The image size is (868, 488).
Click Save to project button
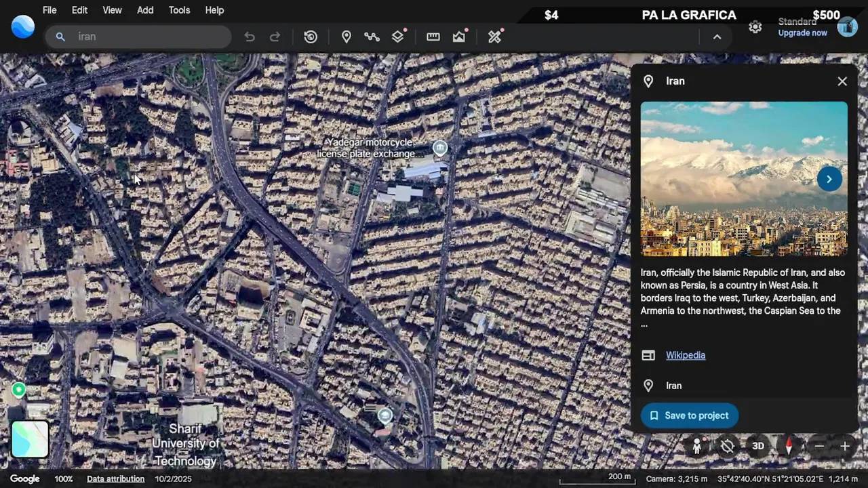point(690,415)
